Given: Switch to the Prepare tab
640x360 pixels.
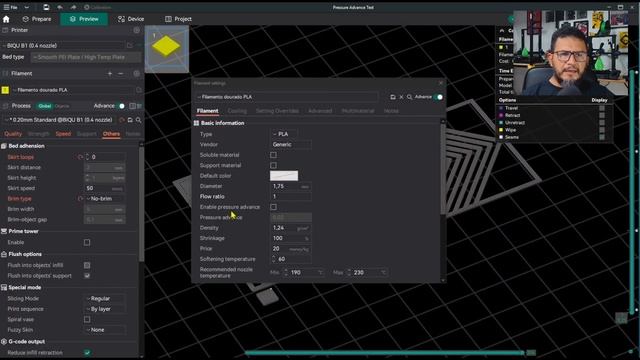Looking at the screenshot, I should click(x=37, y=19).
